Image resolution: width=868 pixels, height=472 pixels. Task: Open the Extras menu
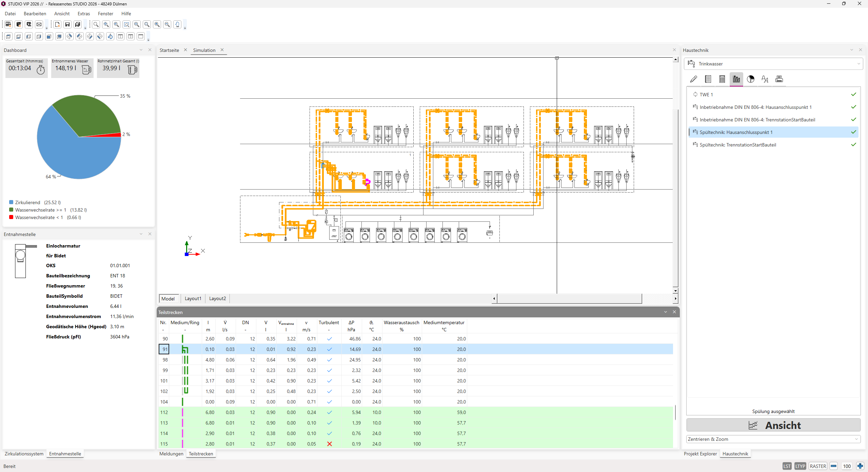[83, 14]
